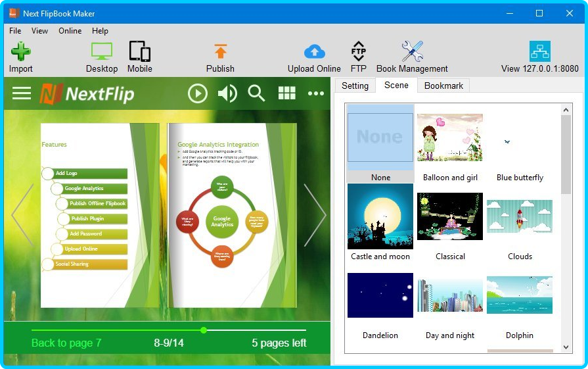Mute the flipbook sound
The image size is (588, 369).
(227, 93)
